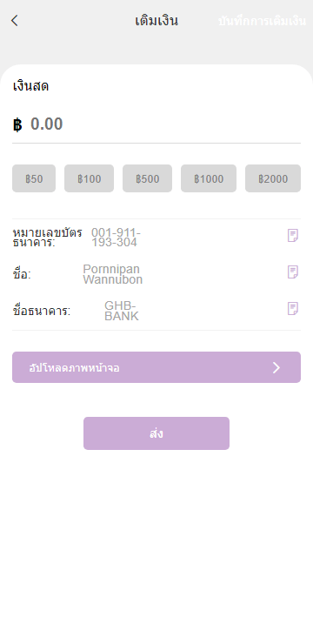
Task: Click the Pornnipan Wannubon name text
Action: tap(113, 274)
